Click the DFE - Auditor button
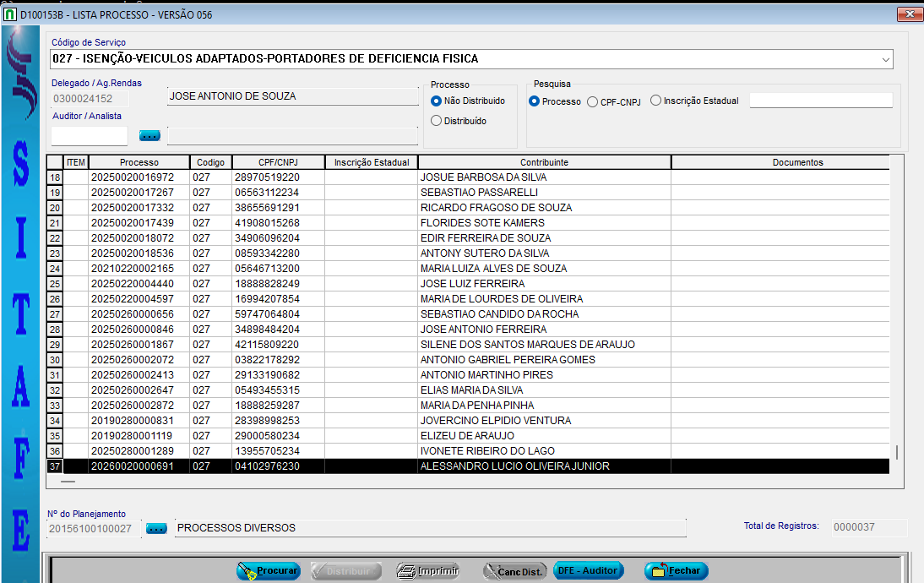Screen dimensions: 924x583 tap(588, 571)
